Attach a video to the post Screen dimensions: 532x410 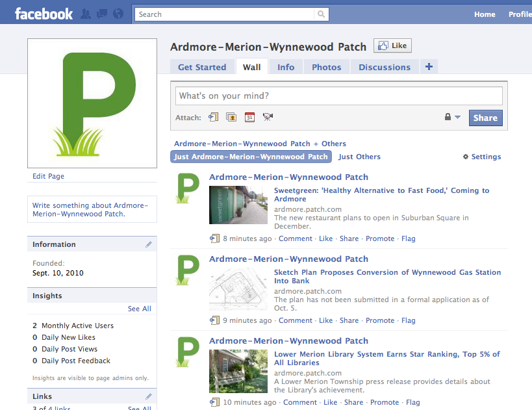268,117
